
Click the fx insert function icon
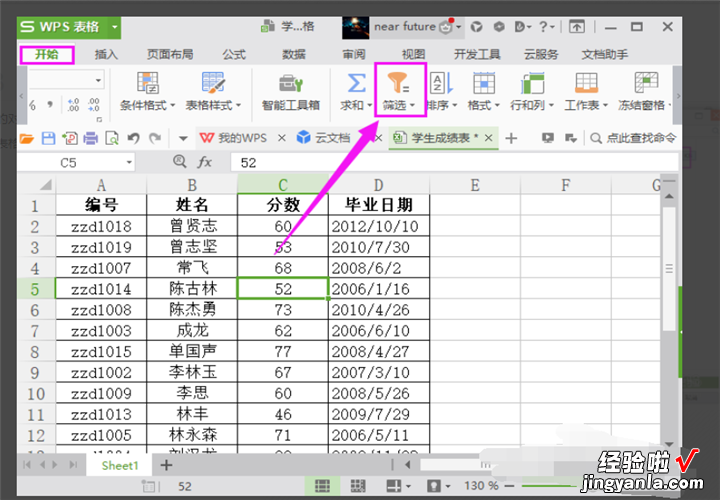pyautogui.click(x=204, y=162)
